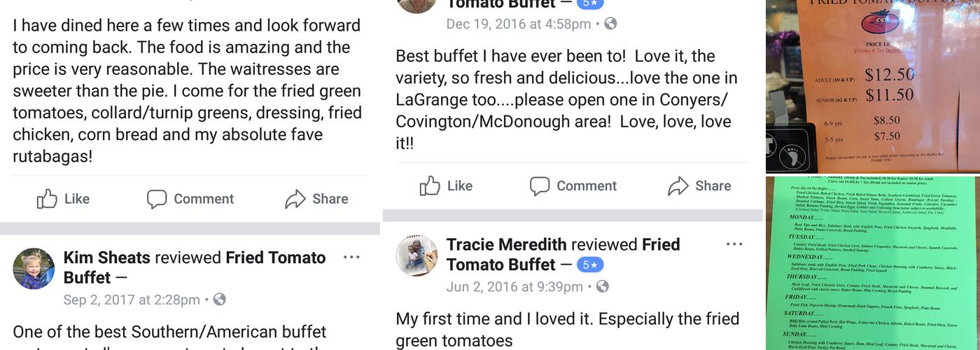Screen dimensions: 980x350
Task: Open Kim Sheats profile name link
Action: tap(106, 258)
